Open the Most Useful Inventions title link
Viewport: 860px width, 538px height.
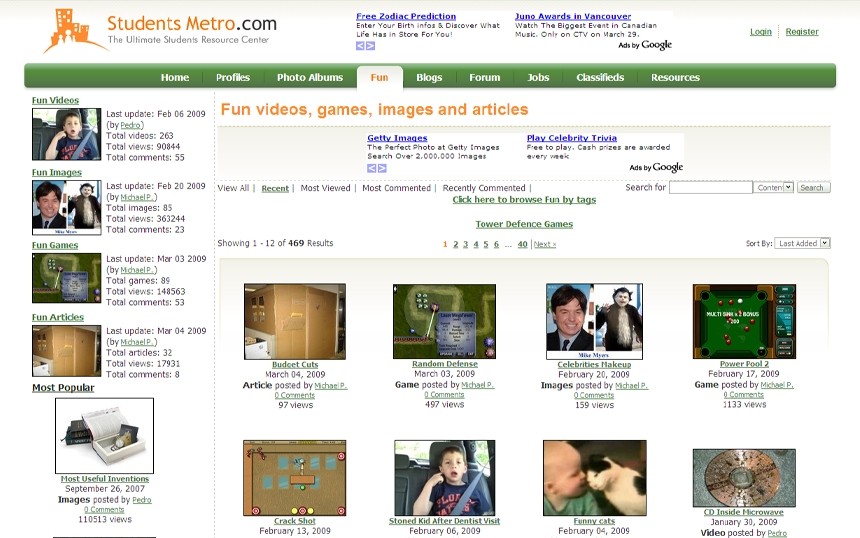tap(104, 479)
